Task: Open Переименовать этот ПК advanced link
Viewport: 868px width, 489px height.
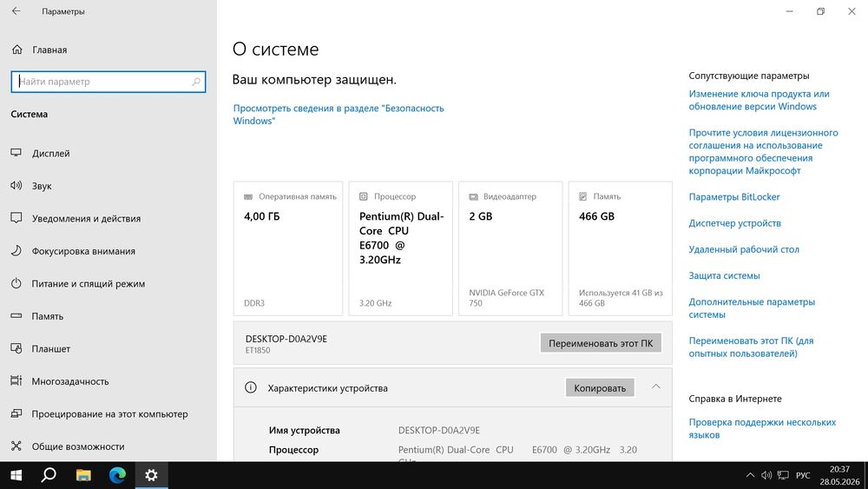Action: click(x=751, y=347)
